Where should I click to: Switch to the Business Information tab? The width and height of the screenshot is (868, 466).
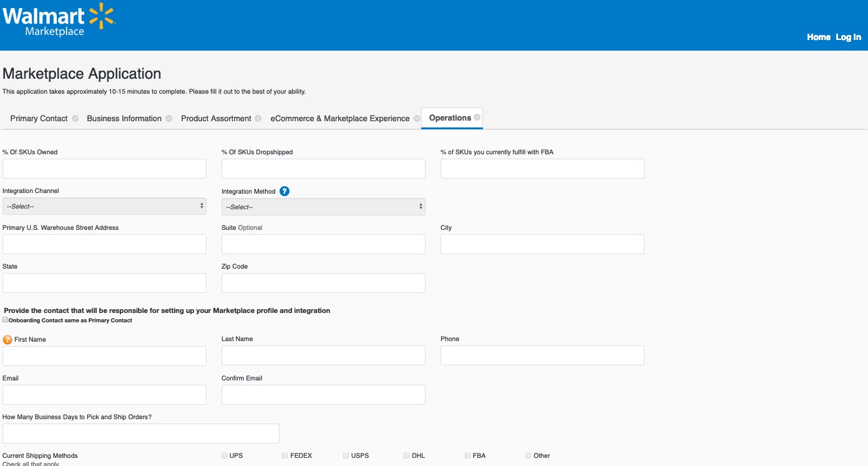tap(124, 118)
